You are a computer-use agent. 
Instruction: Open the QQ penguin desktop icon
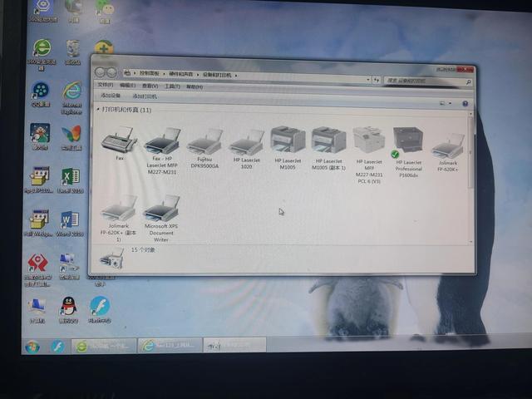[68, 309]
